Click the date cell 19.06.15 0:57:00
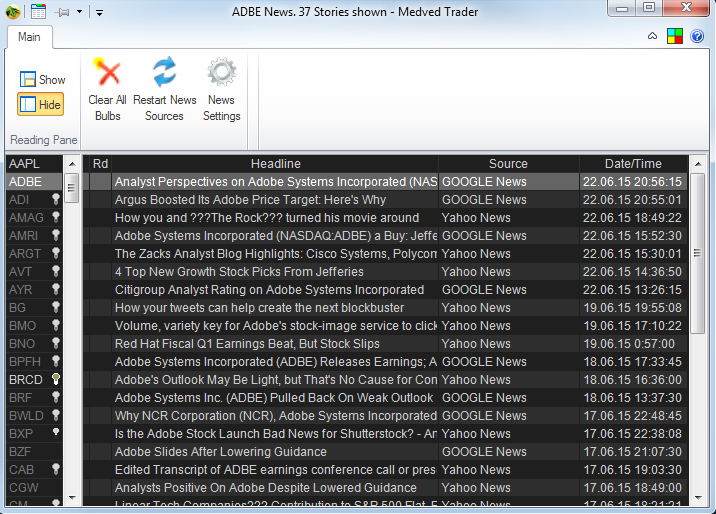Screen dimensions: 716x514 click(x=633, y=344)
